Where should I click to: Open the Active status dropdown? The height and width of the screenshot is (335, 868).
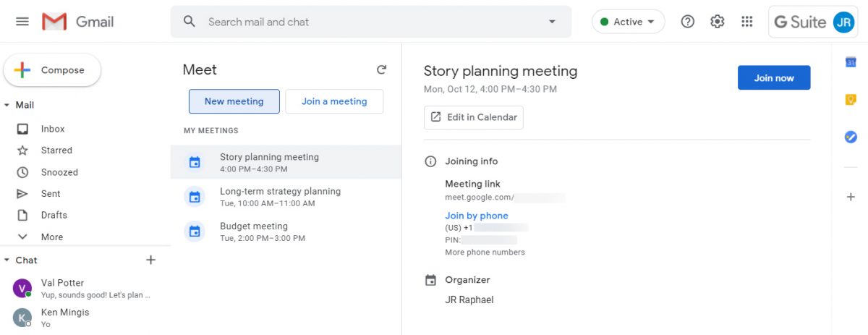628,22
